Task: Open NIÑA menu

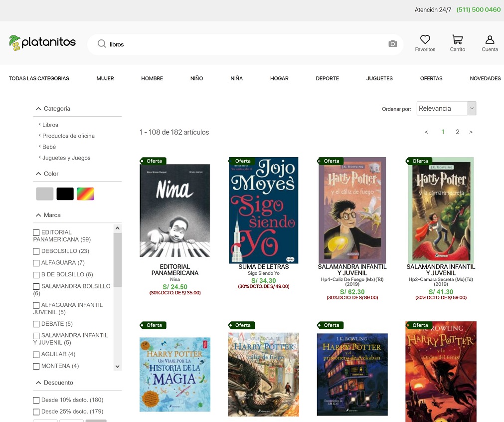Action: (237, 78)
